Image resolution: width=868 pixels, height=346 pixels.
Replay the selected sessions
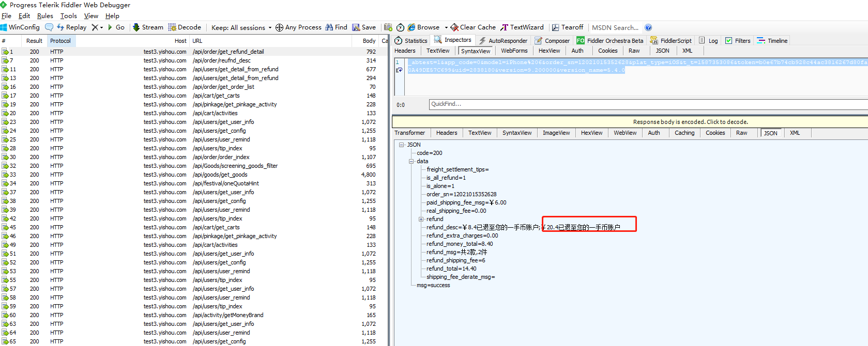tap(72, 27)
